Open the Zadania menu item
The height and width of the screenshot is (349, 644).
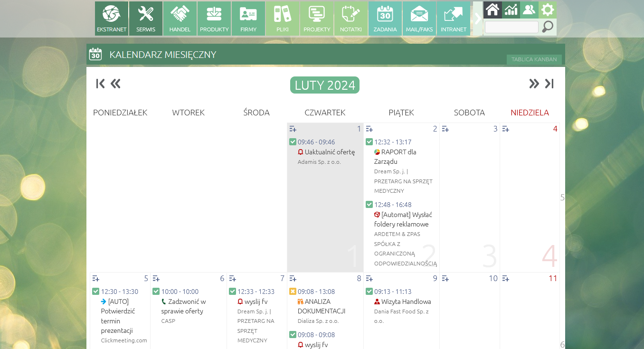pyautogui.click(x=385, y=19)
